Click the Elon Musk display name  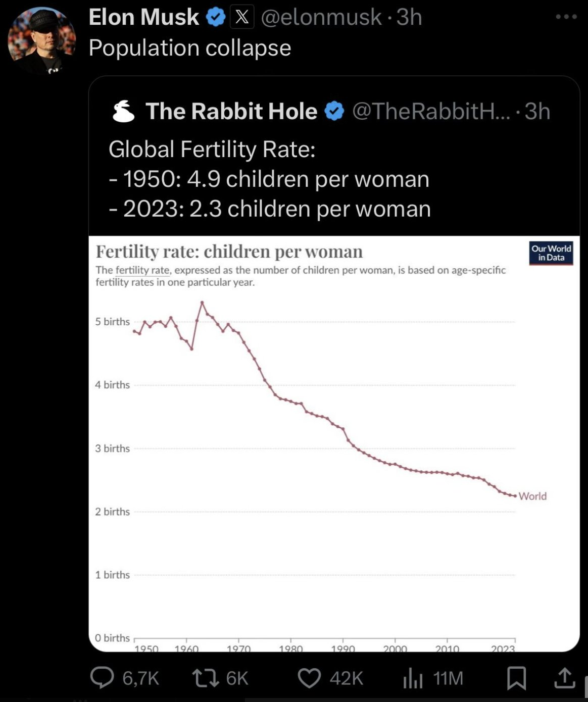click(143, 18)
